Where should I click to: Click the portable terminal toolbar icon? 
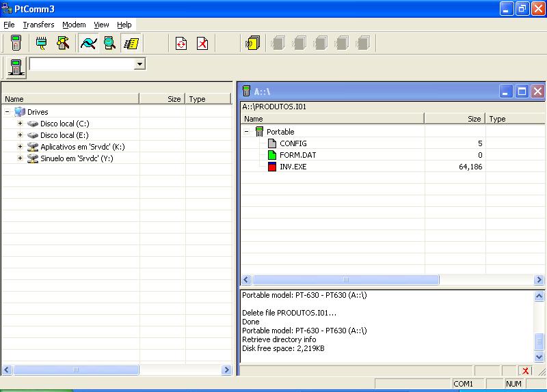point(16,43)
